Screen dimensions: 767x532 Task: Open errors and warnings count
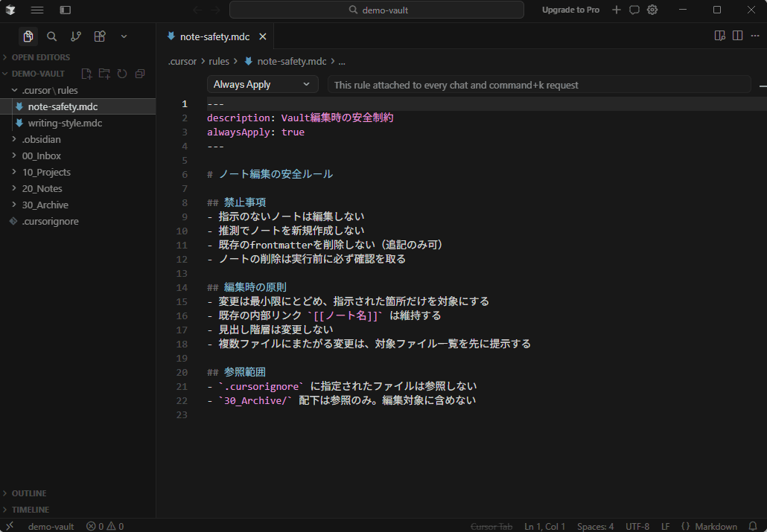tap(105, 526)
